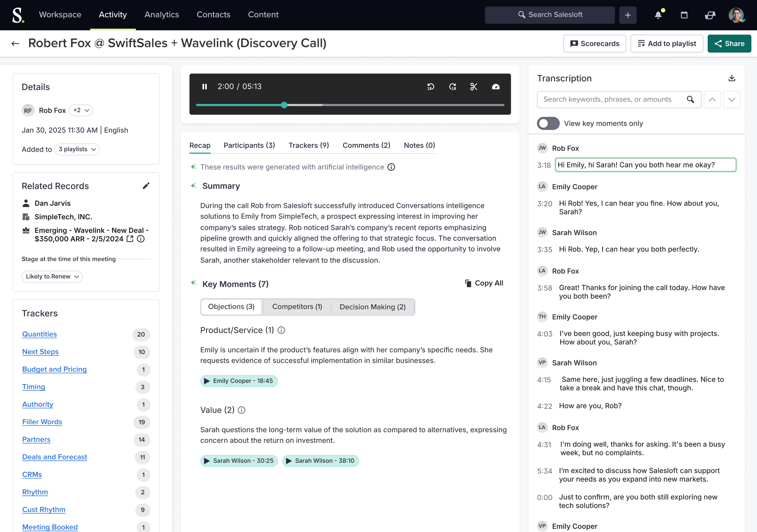757x532 pixels.
Task: Open the Quantities tracker link
Action: click(x=39, y=334)
